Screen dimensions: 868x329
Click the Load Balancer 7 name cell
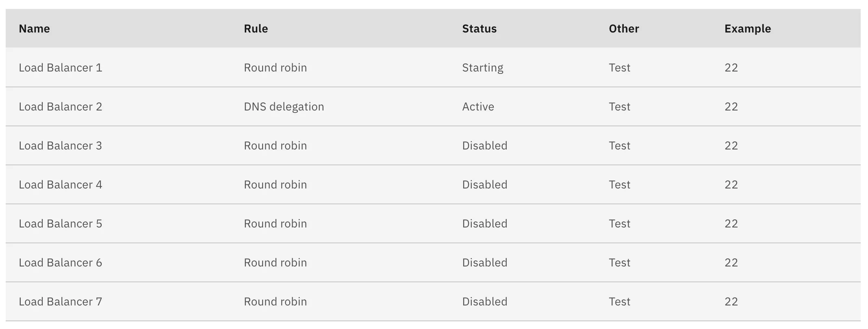(60, 302)
